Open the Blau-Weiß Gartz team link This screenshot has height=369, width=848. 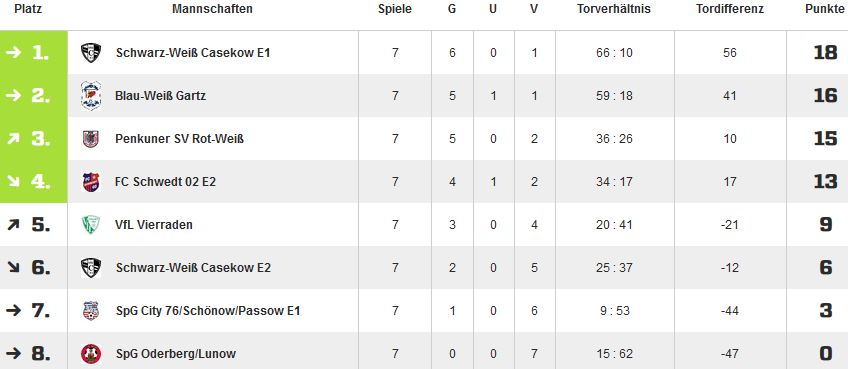[161, 96]
